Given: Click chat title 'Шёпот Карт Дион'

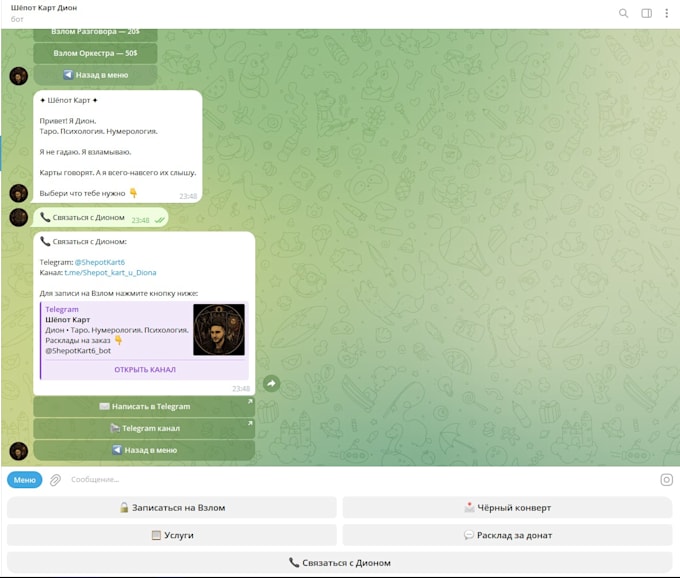Looking at the screenshot, I should (44, 8).
